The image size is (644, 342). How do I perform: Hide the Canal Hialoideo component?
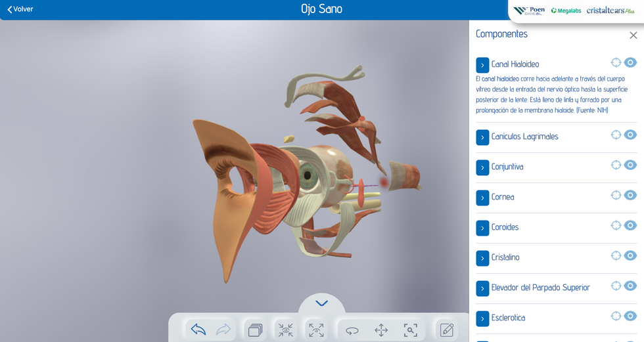coord(630,62)
